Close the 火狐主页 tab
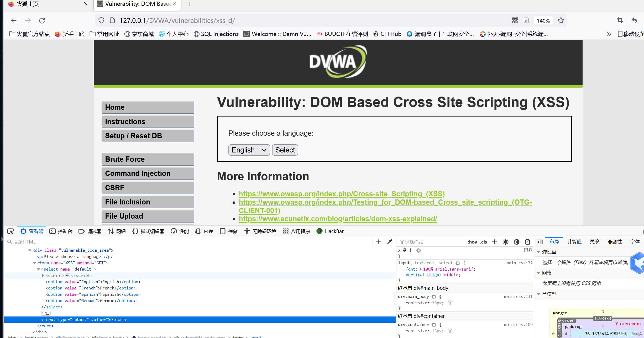 point(86,4)
